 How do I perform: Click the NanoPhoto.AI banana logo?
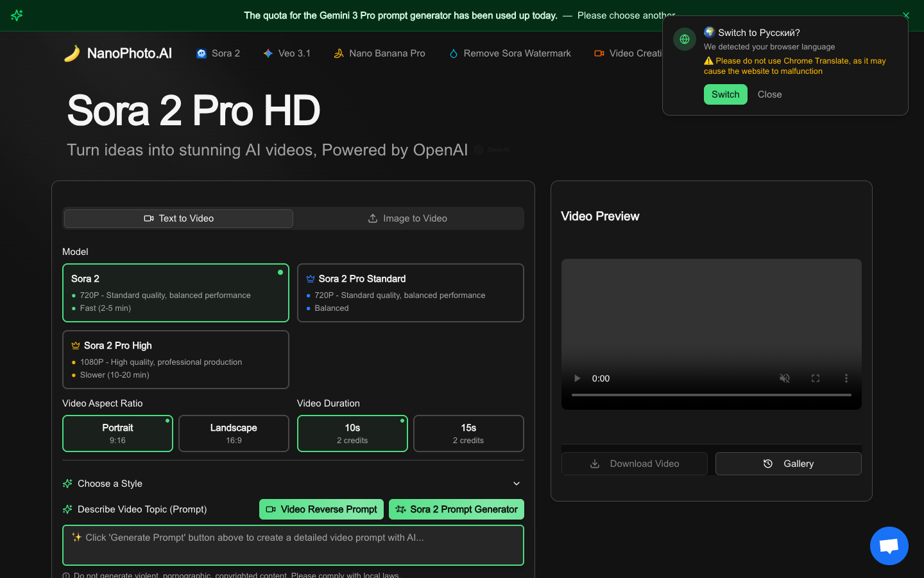tap(72, 53)
